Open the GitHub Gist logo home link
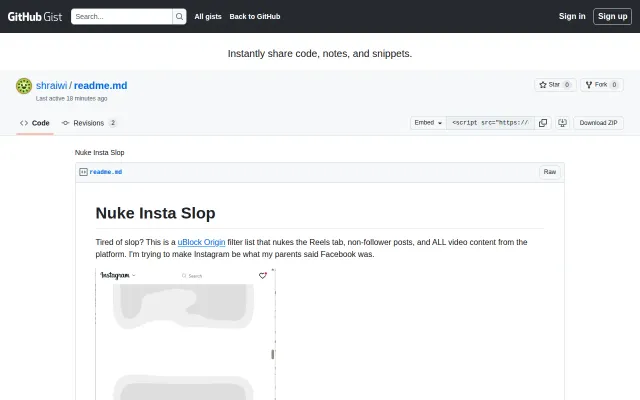Image resolution: width=640 pixels, height=400 pixels. tap(35, 17)
